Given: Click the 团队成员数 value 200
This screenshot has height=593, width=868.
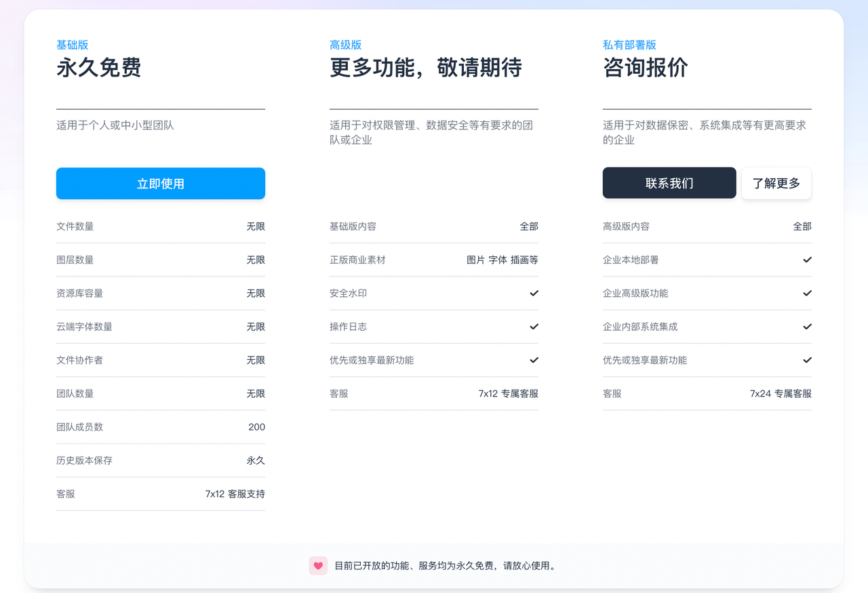Looking at the screenshot, I should coord(256,427).
